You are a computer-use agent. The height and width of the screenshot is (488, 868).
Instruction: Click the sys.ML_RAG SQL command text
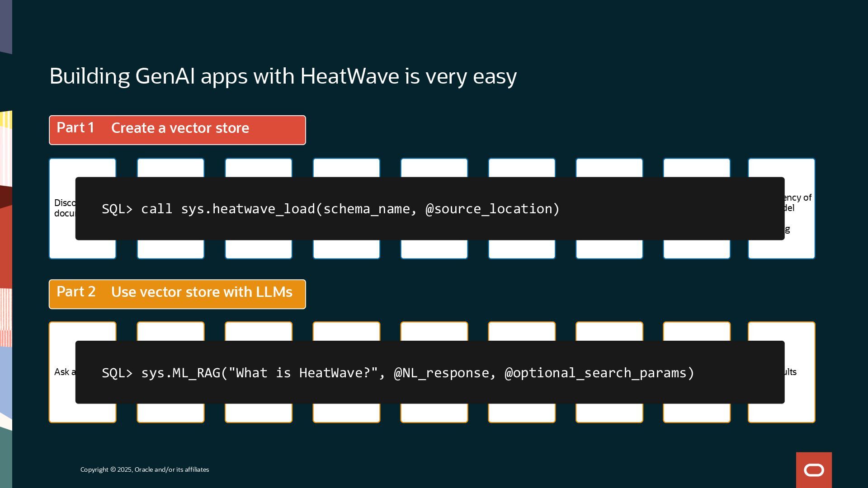[x=181, y=373]
